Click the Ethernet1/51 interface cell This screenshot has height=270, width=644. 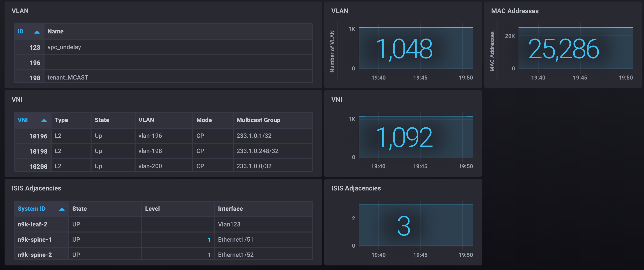[263, 240]
